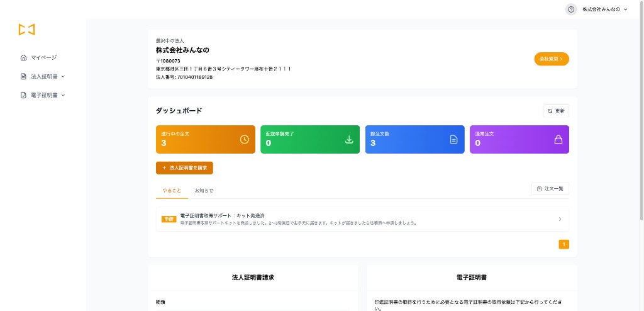Expand the 電子証明書 sidebar menu chevron
The width and height of the screenshot is (644, 311).
click(x=64, y=95)
